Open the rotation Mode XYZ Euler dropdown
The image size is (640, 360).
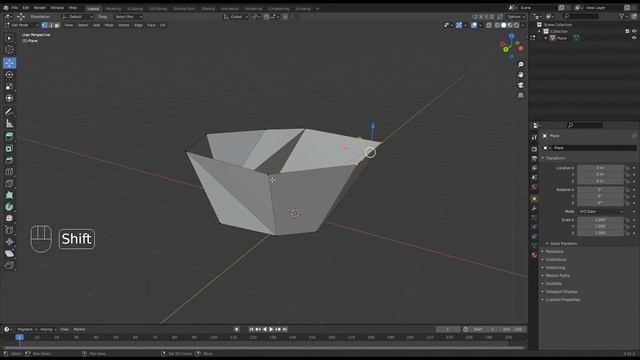point(601,212)
